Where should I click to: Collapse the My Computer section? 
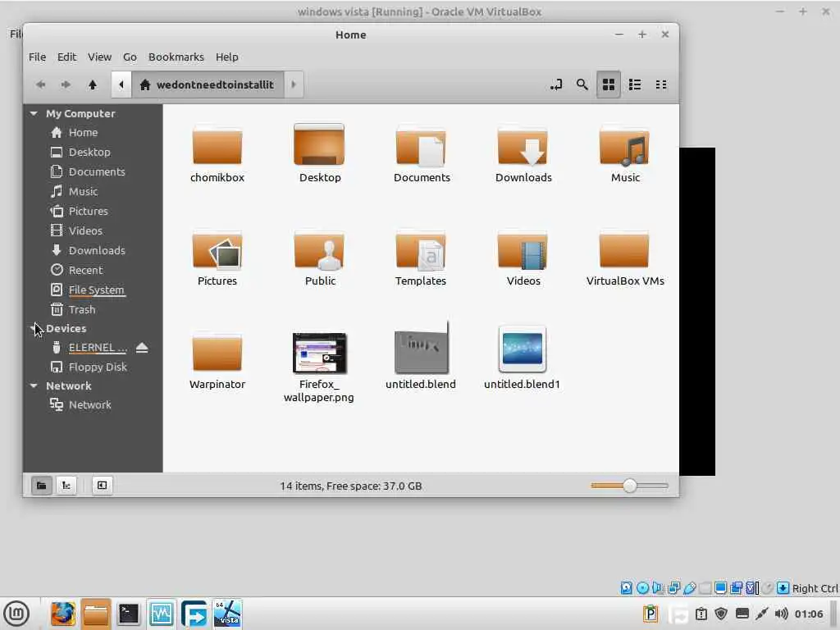click(x=34, y=113)
